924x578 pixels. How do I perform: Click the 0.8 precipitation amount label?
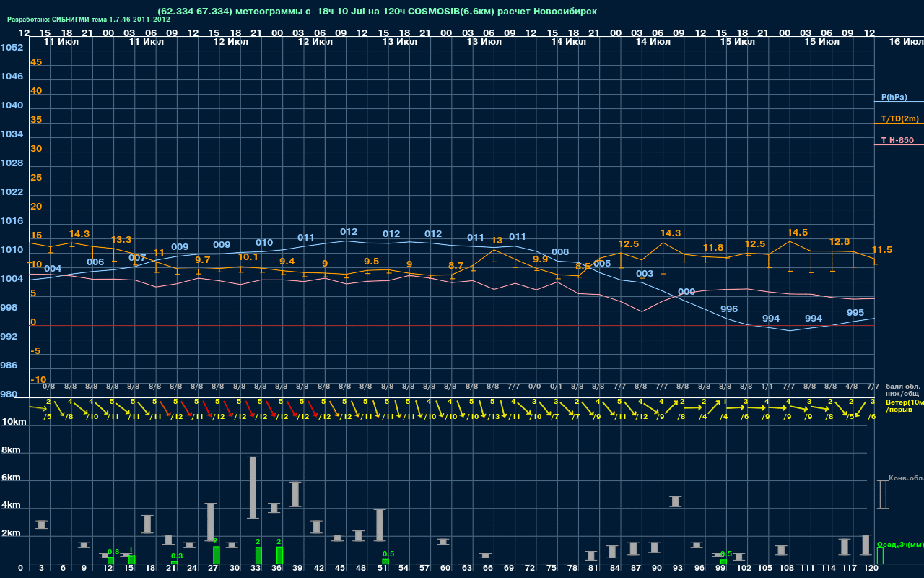pos(113,551)
